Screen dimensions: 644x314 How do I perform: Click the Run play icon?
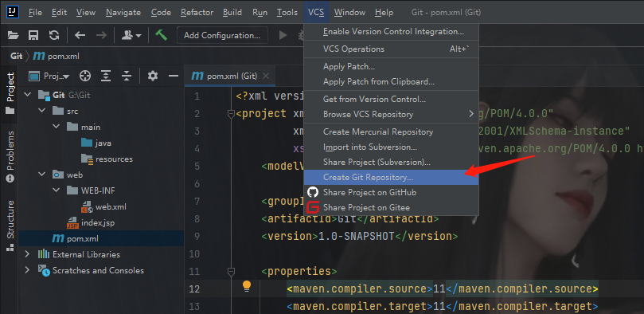click(x=283, y=35)
